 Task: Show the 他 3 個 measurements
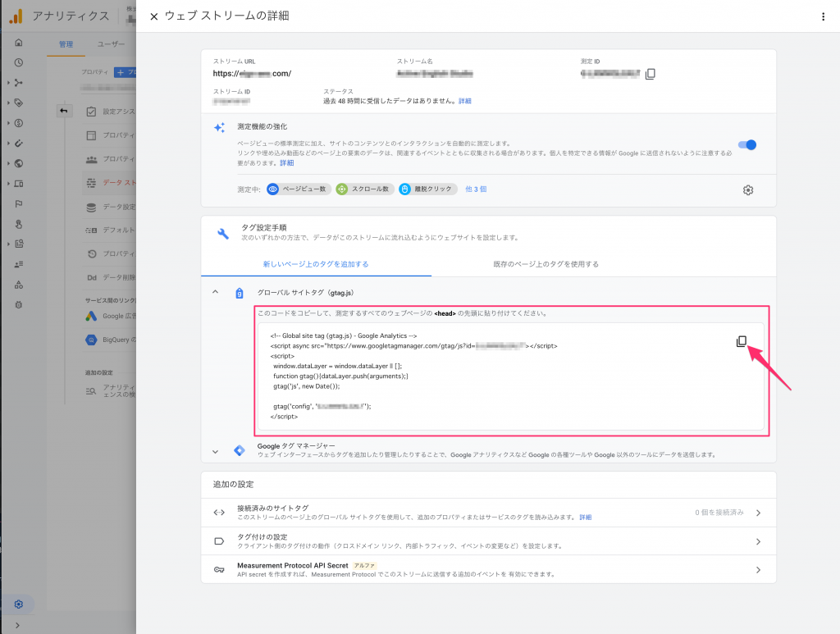tap(476, 189)
